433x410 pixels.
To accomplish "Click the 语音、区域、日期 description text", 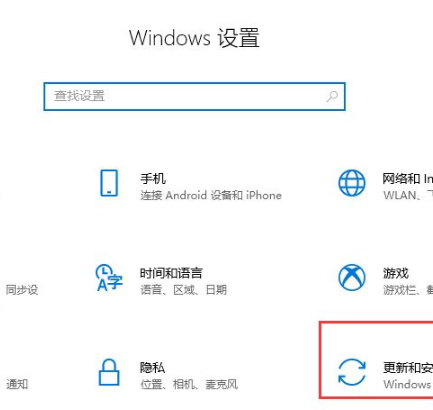I will (x=183, y=290).
